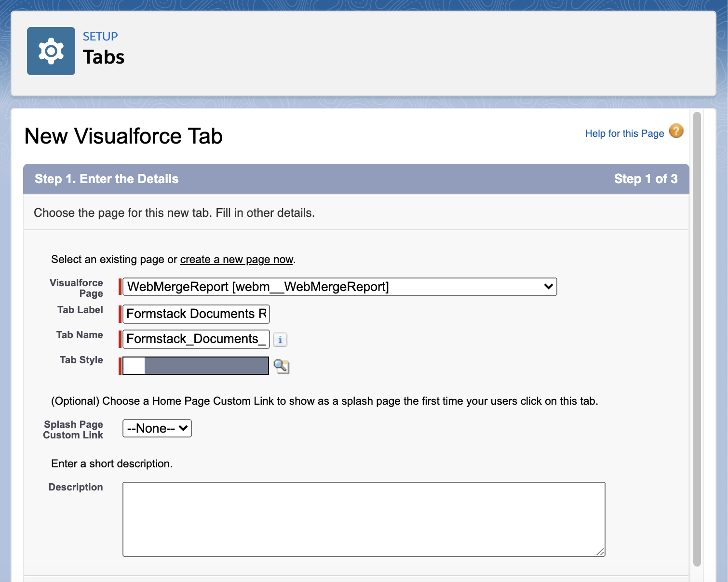The image size is (728, 582).
Task: Click the Tabs page title
Action: (104, 56)
